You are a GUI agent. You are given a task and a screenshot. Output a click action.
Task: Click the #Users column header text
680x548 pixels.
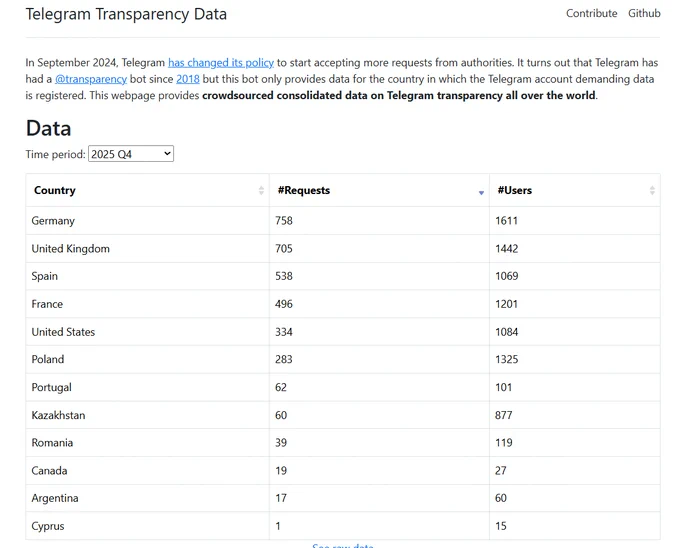(514, 190)
